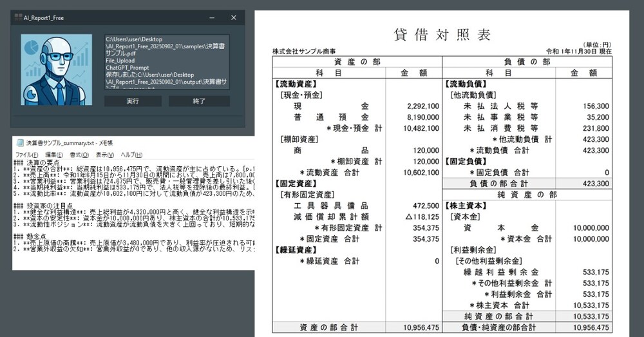Click the 減価償却累計額 value △118,125
The width and height of the screenshot is (644, 337).
tap(422, 217)
